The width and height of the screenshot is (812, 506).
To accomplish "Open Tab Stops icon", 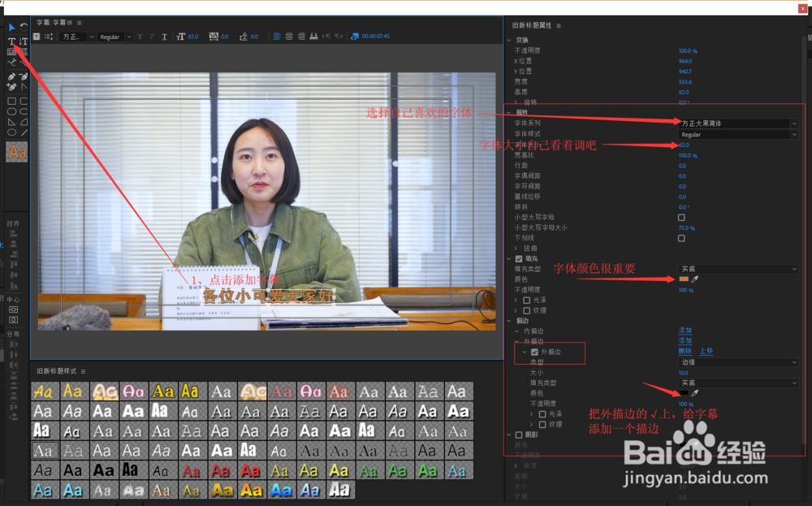I will tap(313, 37).
